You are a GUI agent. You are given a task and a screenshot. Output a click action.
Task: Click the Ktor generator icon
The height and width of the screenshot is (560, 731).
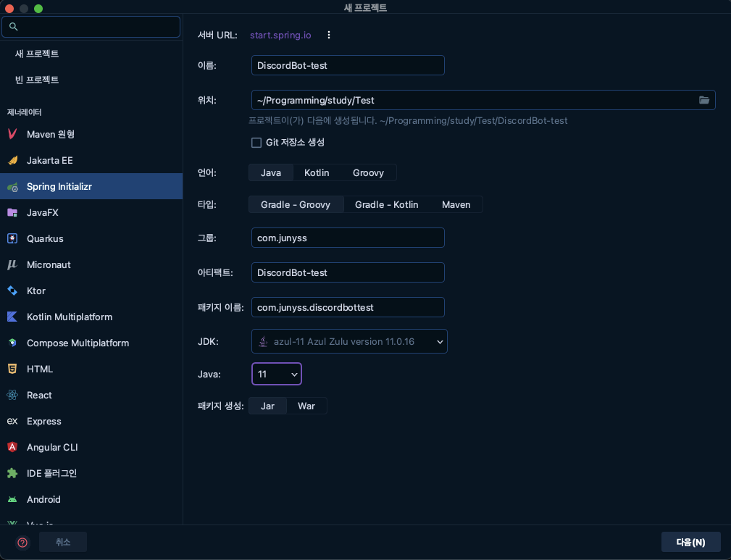tap(12, 291)
